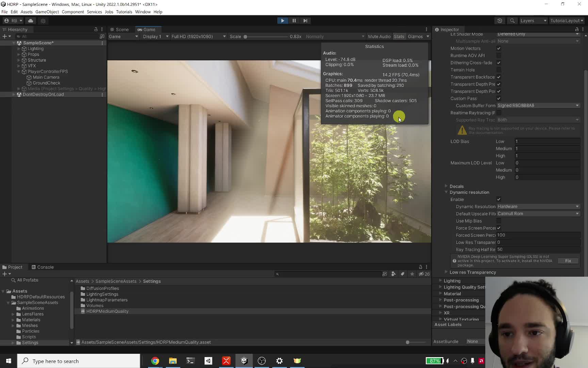
Task: Click the favorites star icon in Project panel
Action: [x=412, y=274]
